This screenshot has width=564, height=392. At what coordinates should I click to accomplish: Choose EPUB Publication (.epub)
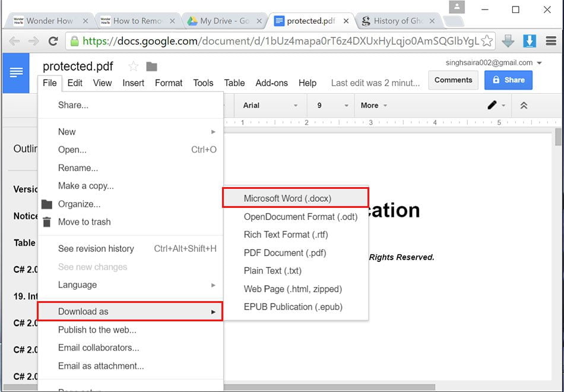(296, 306)
